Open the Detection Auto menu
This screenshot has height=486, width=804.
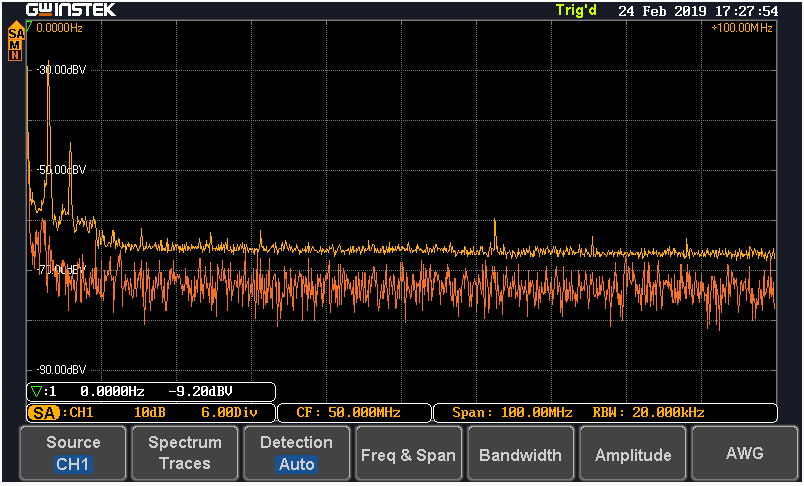click(x=296, y=453)
